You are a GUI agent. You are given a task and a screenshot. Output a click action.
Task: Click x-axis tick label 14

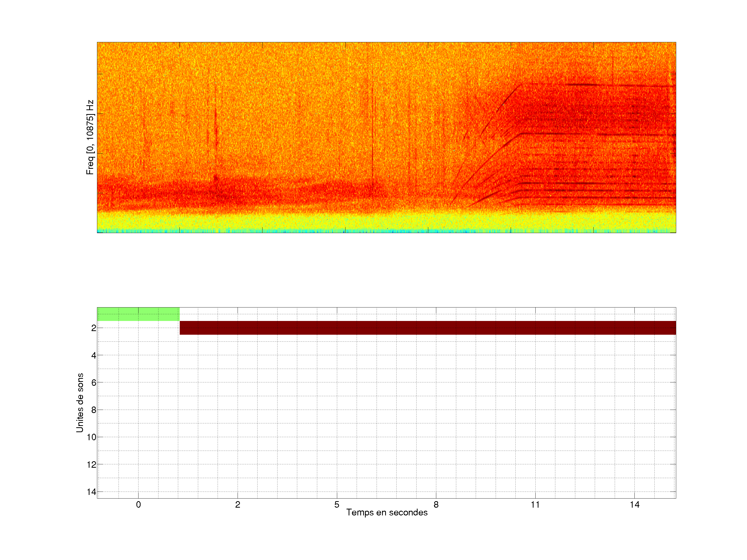[x=634, y=505]
